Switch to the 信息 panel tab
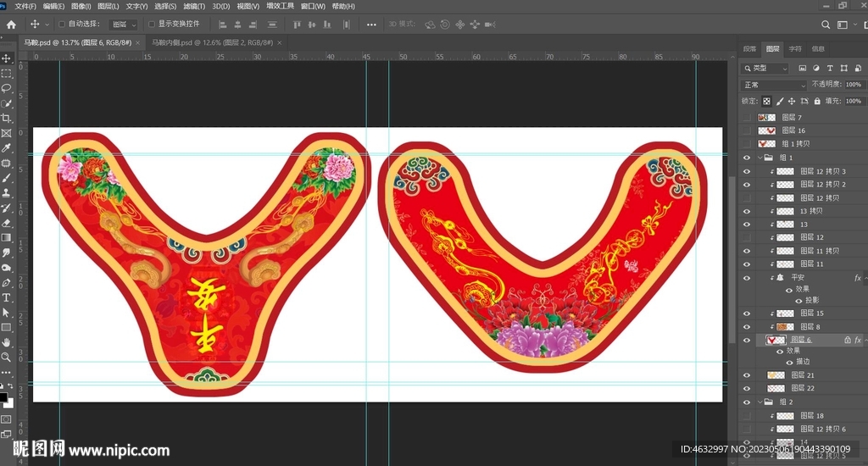868x466 pixels. pyautogui.click(x=818, y=48)
